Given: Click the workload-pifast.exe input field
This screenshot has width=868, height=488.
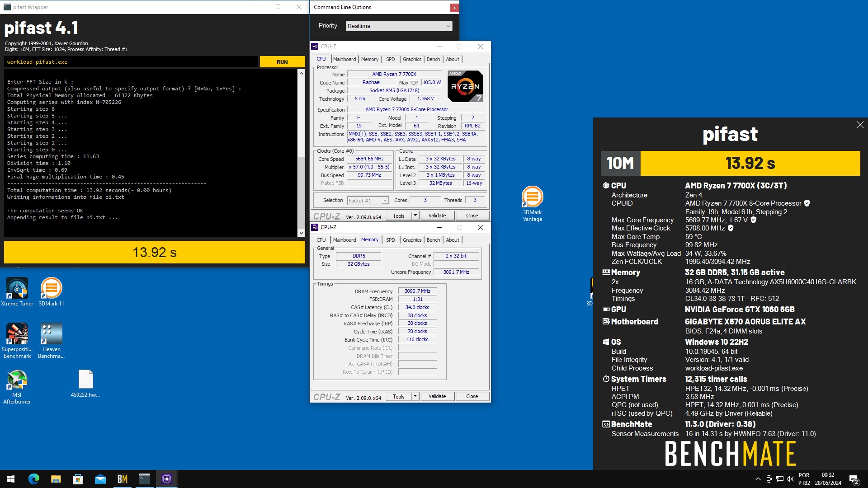Looking at the screenshot, I should pos(131,62).
